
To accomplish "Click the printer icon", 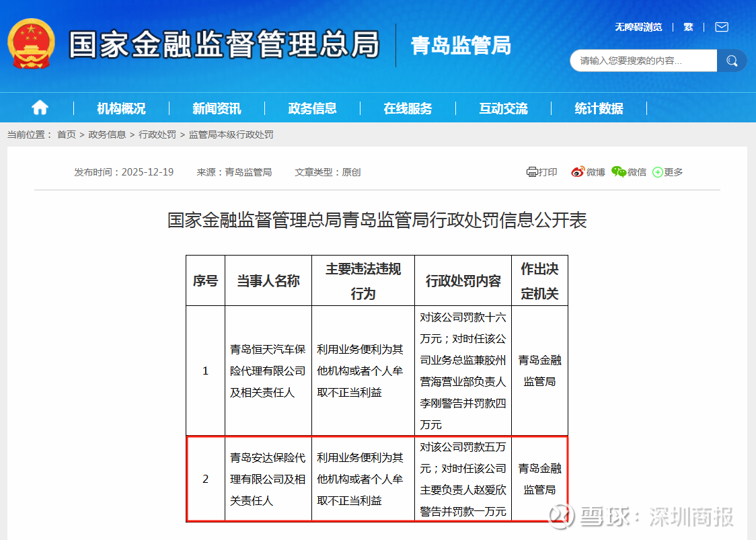I will coord(531,172).
